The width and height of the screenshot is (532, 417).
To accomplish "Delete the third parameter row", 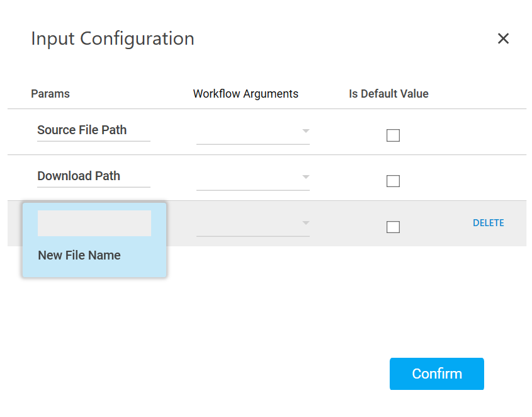I will coord(488,223).
